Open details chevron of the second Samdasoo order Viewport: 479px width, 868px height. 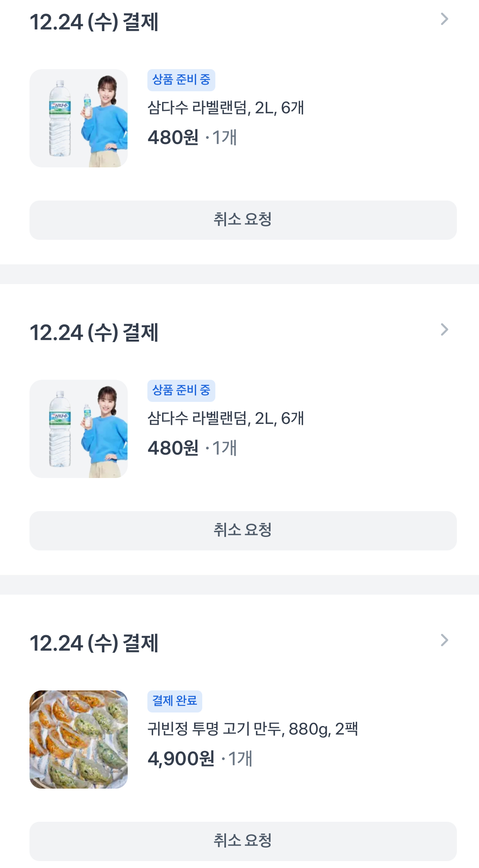pos(444,330)
